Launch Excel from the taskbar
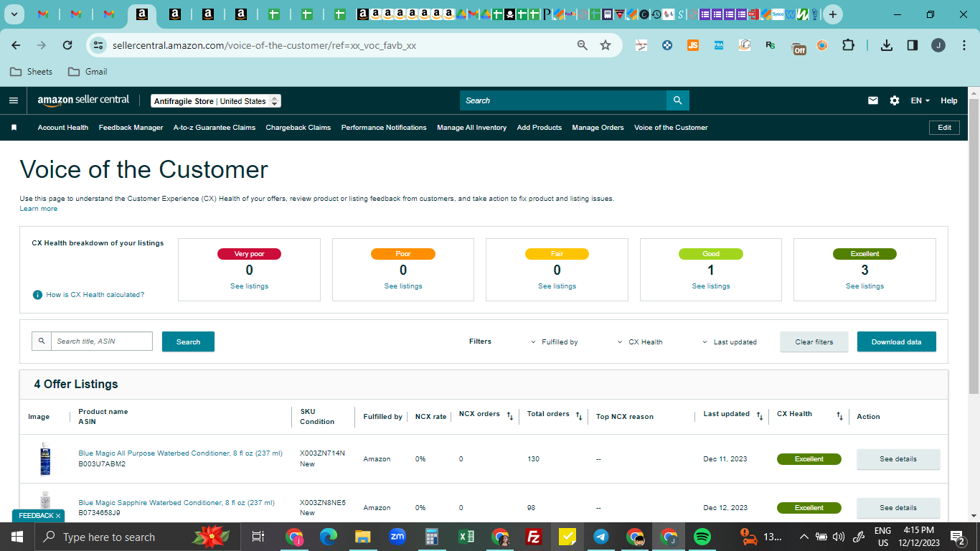 click(x=466, y=537)
